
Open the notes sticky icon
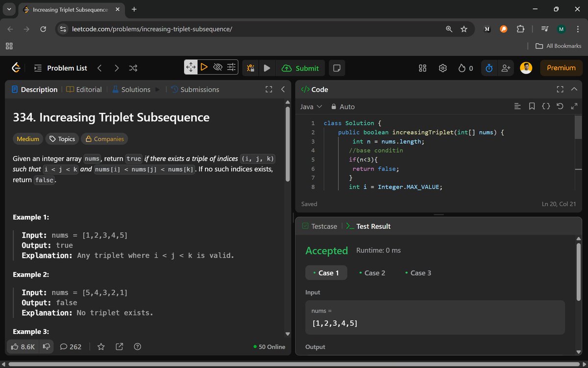337,68
